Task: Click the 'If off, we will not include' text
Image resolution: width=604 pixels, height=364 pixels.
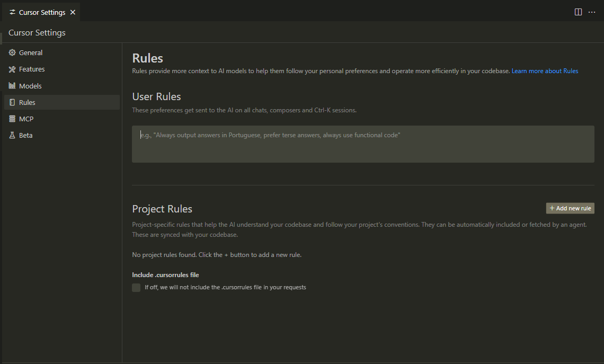Action: pyautogui.click(x=225, y=287)
